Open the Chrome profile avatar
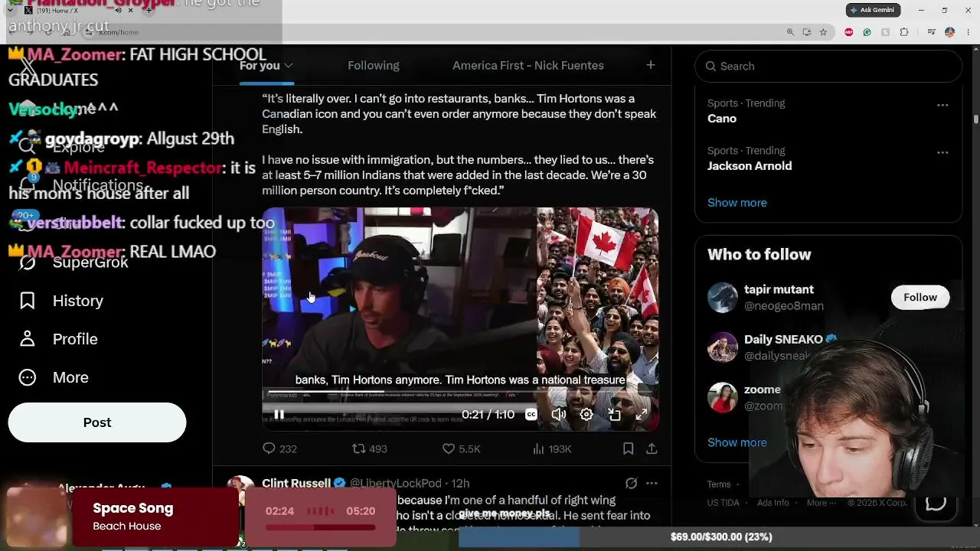 coord(949,32)
